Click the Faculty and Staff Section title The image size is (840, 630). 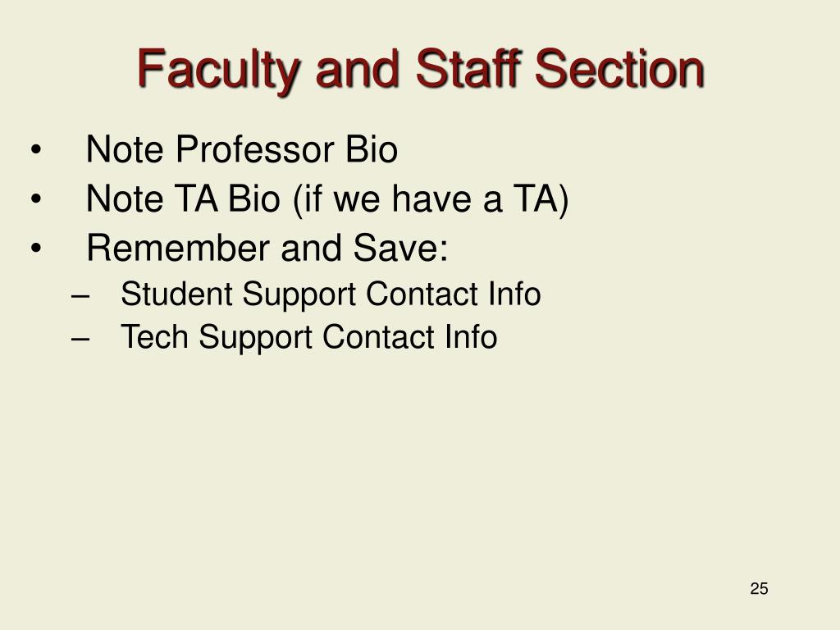coord(421,70)
